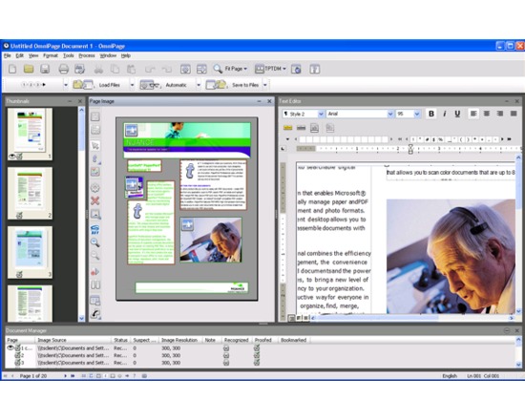525x420 pixels.
Task: Undo the last action
Action: 150,70
